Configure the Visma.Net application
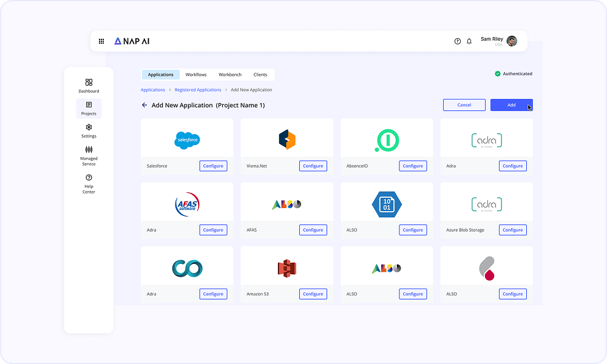This screenshot has height=364, width=607. [313, 166]
